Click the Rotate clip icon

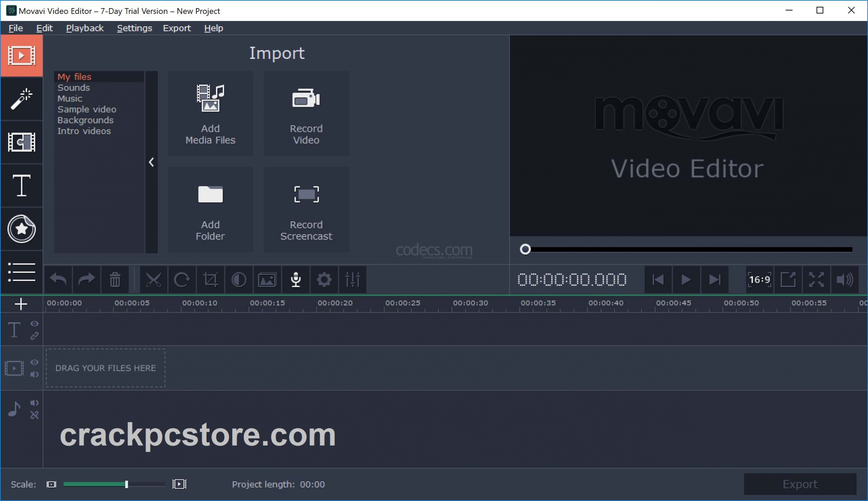coord(182,279)
